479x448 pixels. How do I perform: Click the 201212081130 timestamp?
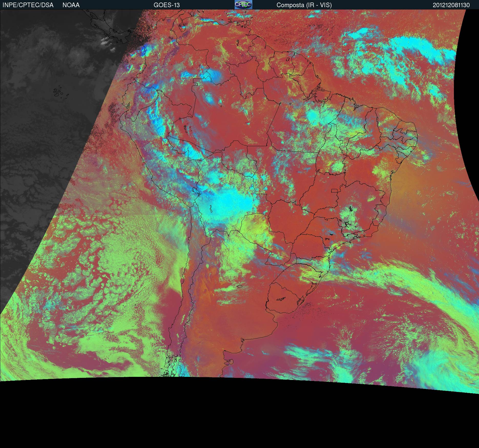[x=451, y=5]
